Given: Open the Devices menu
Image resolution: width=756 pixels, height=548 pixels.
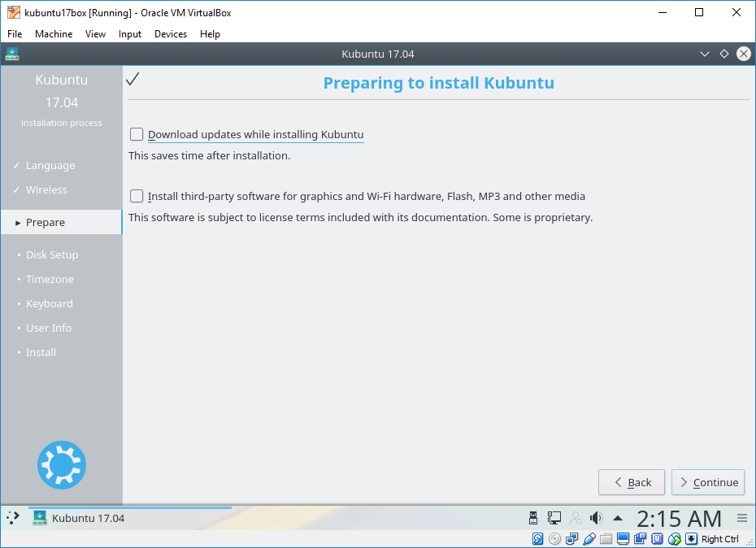Looking at the screenshot, I should coord(171,34).
